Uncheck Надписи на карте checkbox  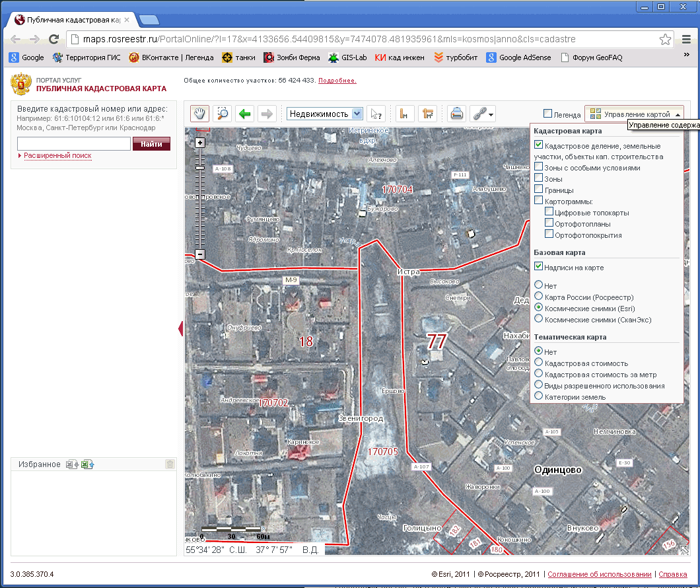(539, 267)
